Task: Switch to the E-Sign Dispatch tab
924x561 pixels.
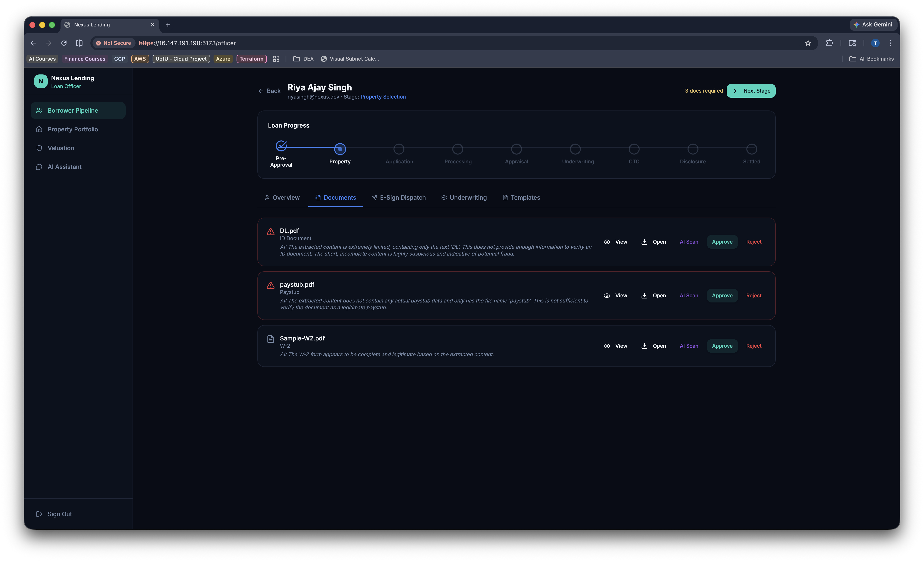Action: pos(398,197)
